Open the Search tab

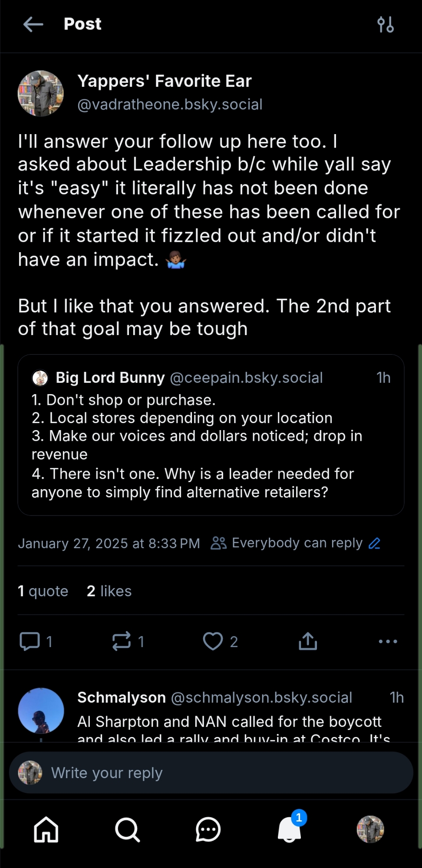[x=127, y=829]
